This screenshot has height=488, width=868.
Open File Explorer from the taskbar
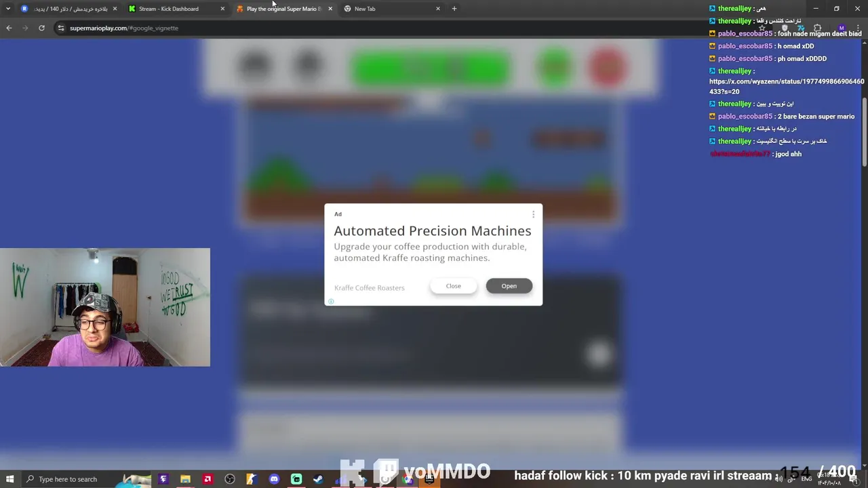pos(185,479)
